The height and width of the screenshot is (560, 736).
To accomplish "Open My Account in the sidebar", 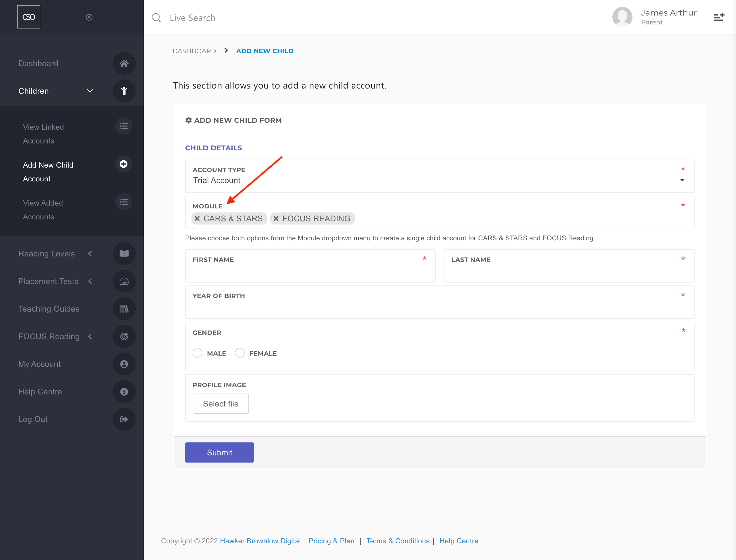I will coord(39,364).
